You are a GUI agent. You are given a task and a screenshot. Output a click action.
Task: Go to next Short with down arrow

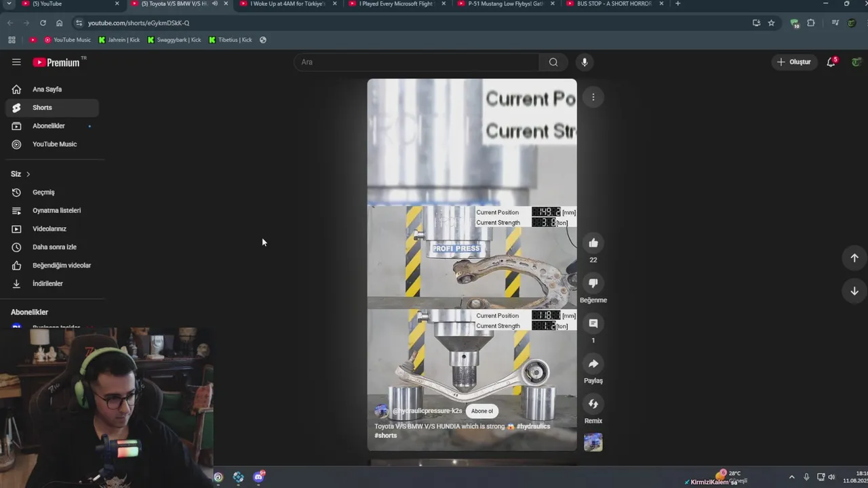(854, 291)
